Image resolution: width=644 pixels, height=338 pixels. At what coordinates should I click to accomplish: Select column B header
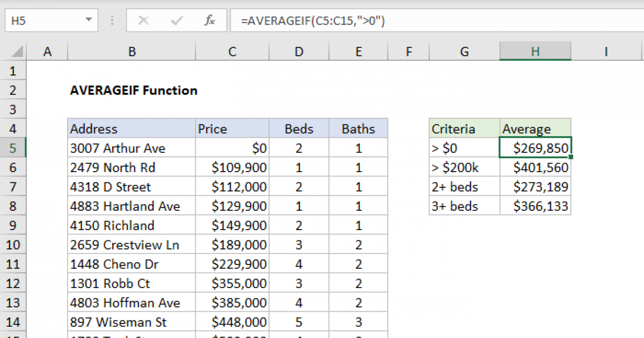131,52
